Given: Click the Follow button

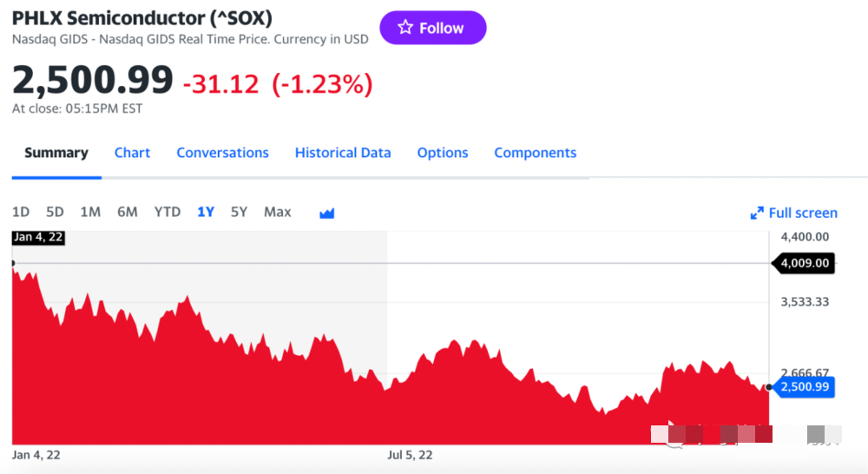Looking at the screenshot, I should click(433, 28).
